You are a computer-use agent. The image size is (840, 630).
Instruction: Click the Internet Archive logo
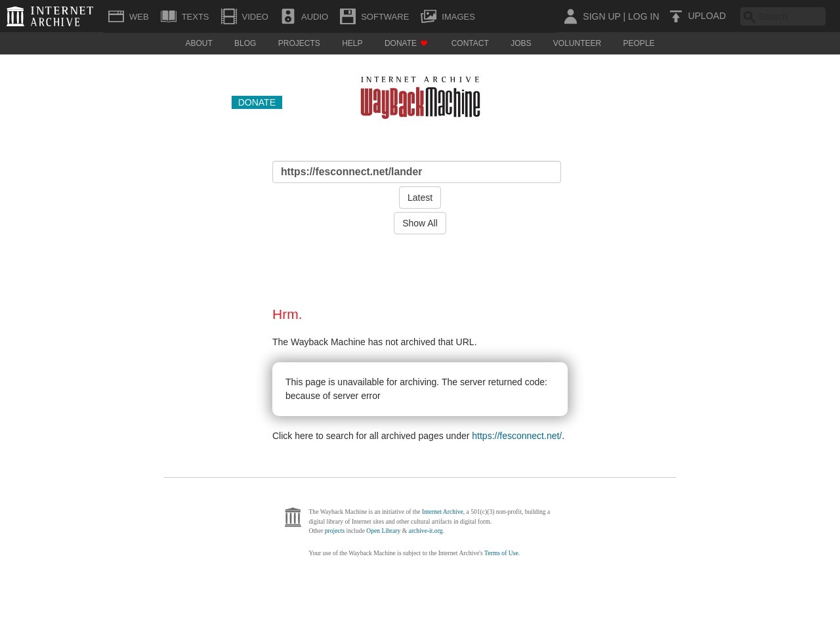[x=50, y=16]
